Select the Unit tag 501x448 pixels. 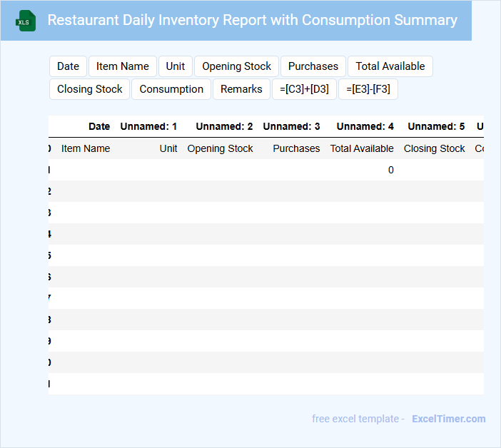coord(175,66)
